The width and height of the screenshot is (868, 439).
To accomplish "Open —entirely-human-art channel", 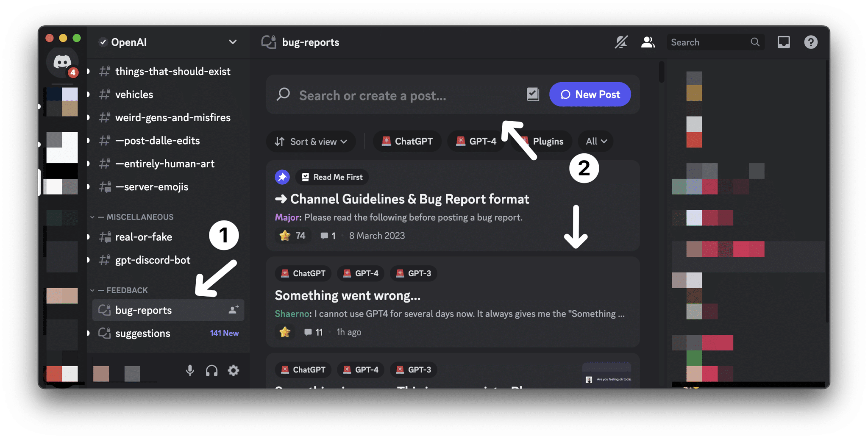I will tap(165, 164).
